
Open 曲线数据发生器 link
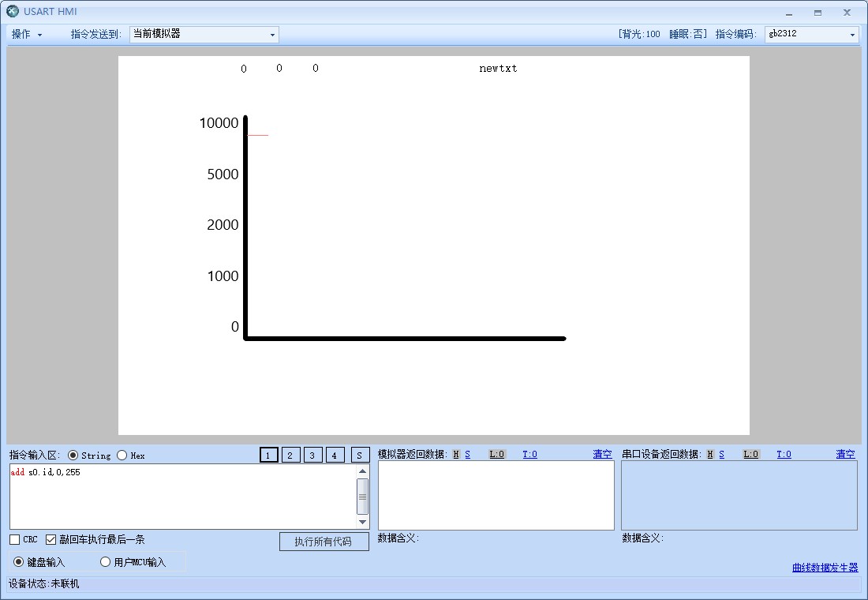click(825, 568)
